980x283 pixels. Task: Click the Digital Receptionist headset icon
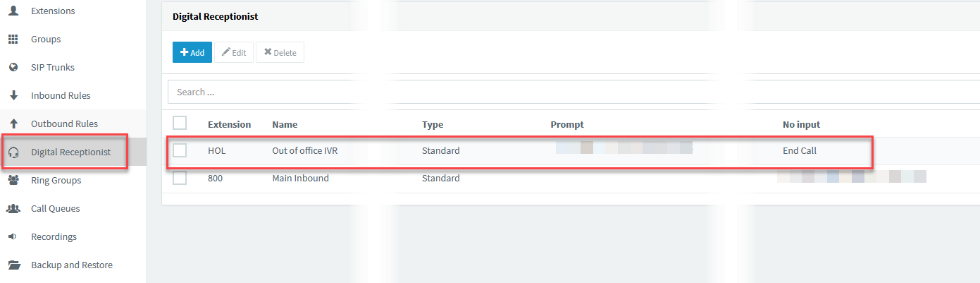pos(13,152)
